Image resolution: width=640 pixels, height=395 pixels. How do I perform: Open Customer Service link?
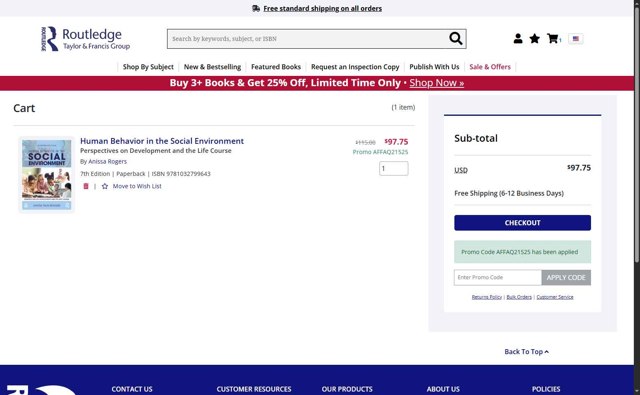point(555,297)
